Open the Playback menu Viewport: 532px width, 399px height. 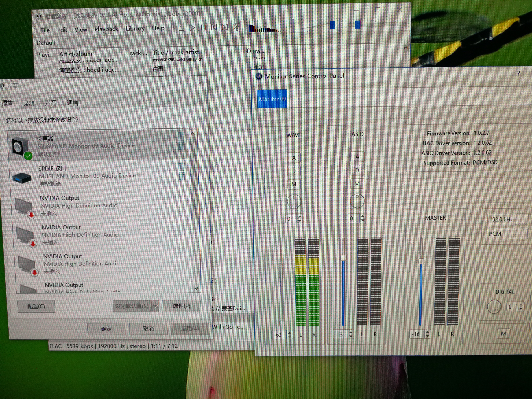tap(106, 29)
